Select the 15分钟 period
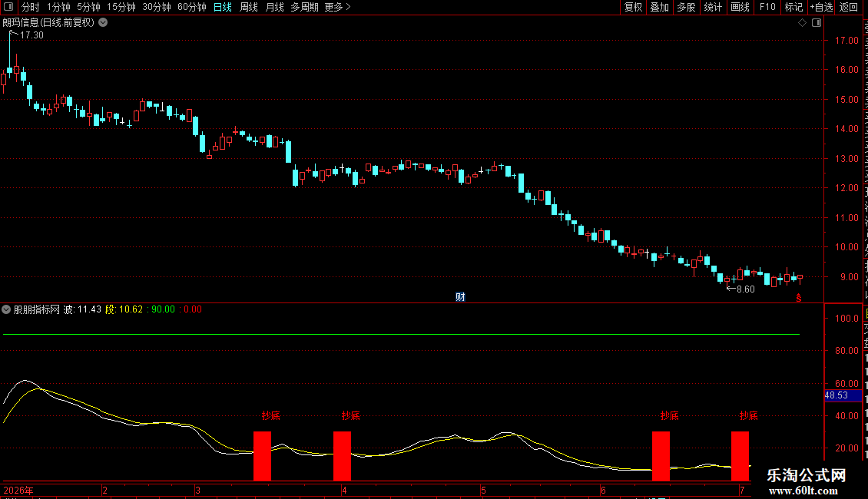Viewport: 868px width, 499px height. [121, 7]
